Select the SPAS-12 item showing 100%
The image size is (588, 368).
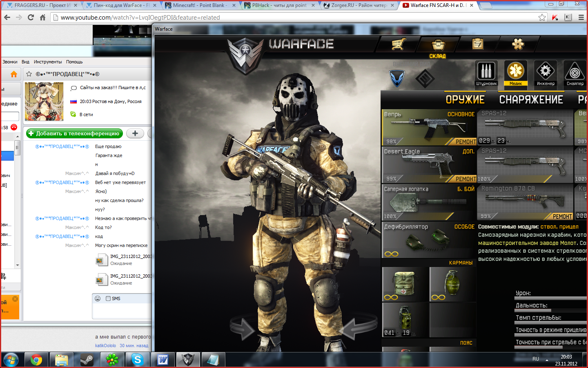[525, 164]
